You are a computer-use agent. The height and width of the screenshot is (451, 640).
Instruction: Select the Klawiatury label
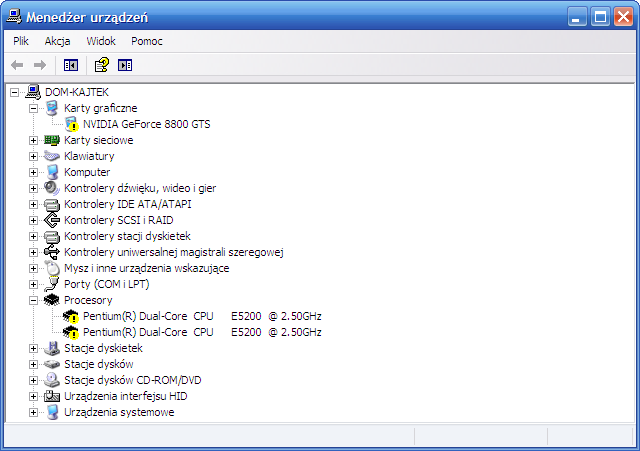click(89, 156)
